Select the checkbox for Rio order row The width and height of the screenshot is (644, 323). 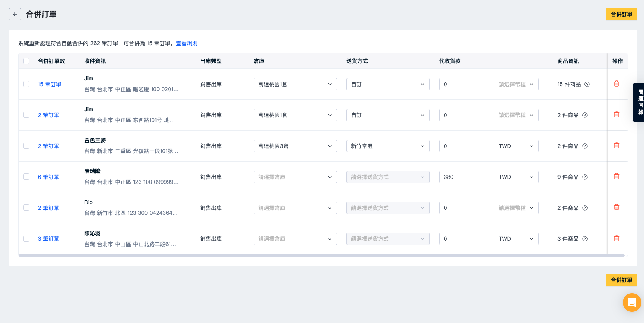point(26,207)
